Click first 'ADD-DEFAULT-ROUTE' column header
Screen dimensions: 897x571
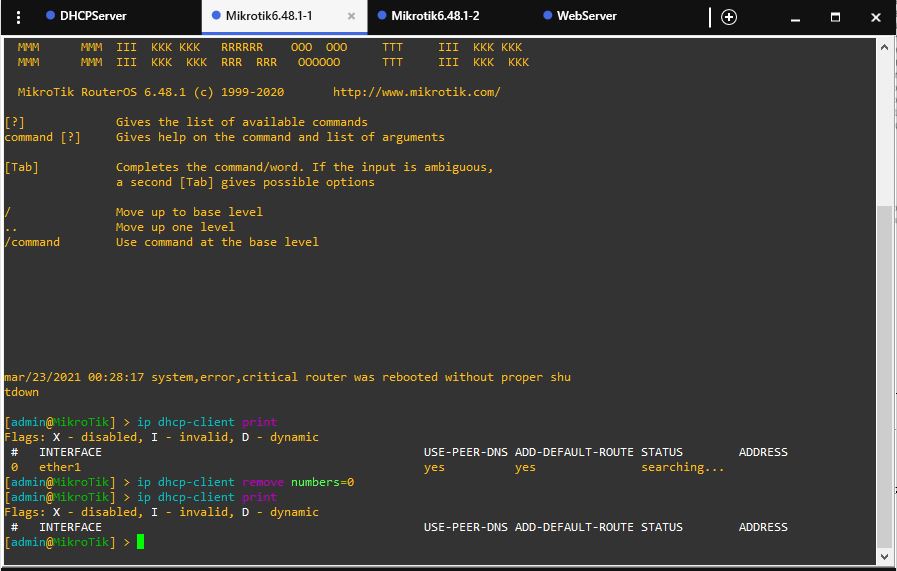(x=574, y=452)
